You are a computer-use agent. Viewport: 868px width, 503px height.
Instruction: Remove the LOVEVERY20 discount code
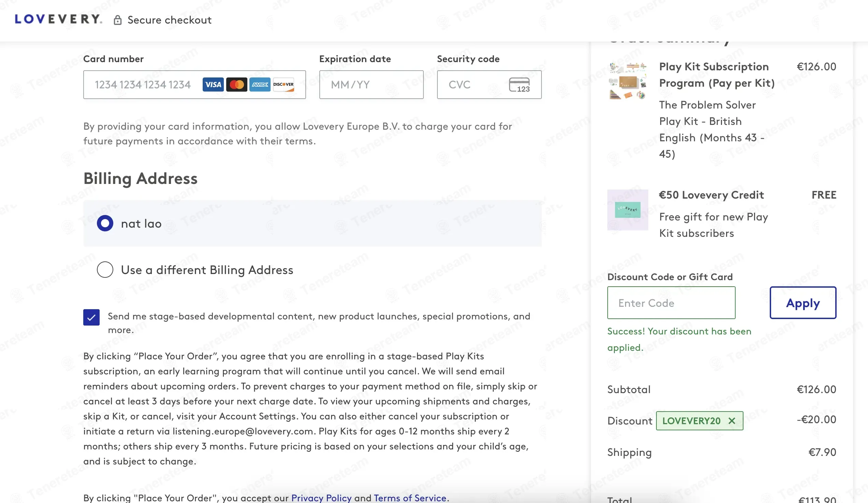pos(732,421)
